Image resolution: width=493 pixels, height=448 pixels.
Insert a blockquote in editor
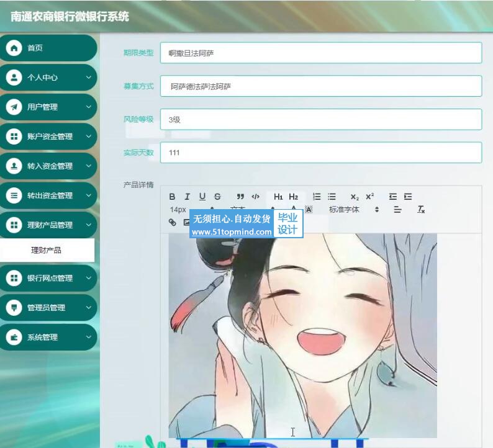click(240, 197)
